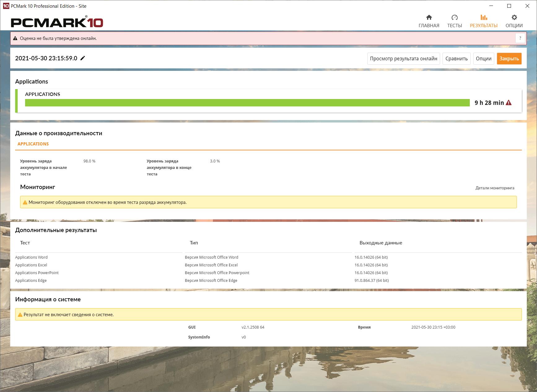Viewport: 537px width, 392px height.
Task: Click the pencil edit icon beside the date
Action: point(83,58)
